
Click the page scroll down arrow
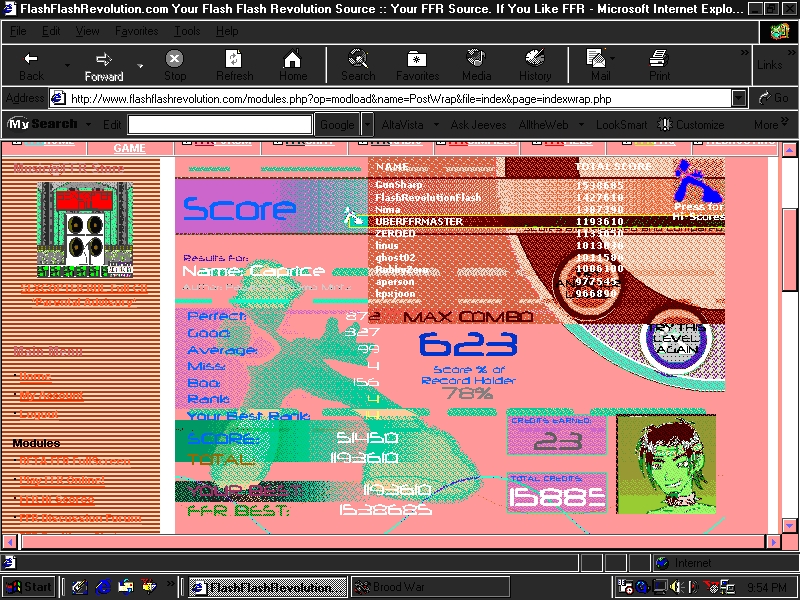(x=789, y=526)
